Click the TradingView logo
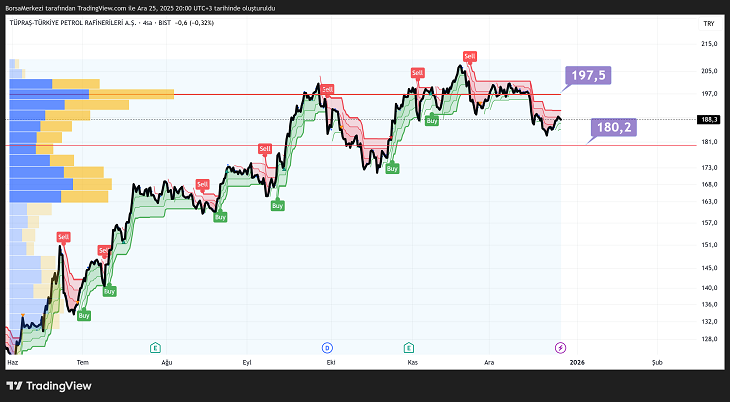 pyautogui.click(x=49, y=386)
